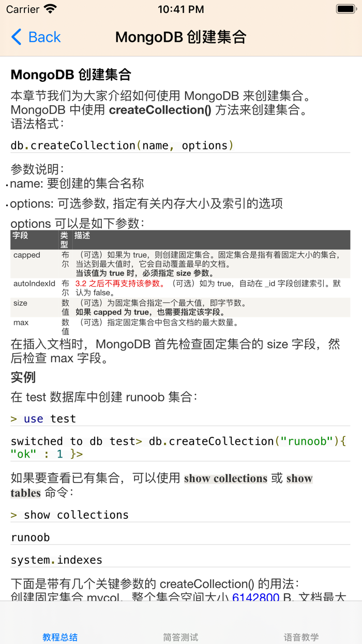
Task: Tap the clock showing 10:41 PM
Action: tap(181, 9)
